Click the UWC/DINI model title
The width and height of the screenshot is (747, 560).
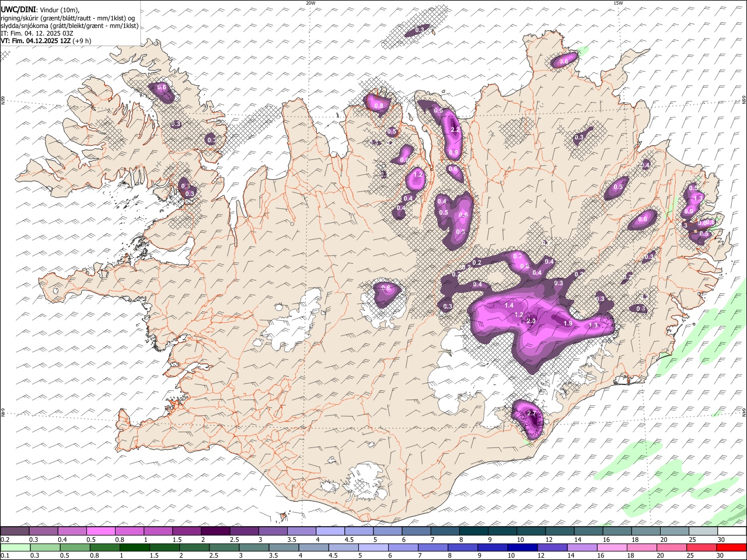tap(18, 9)
